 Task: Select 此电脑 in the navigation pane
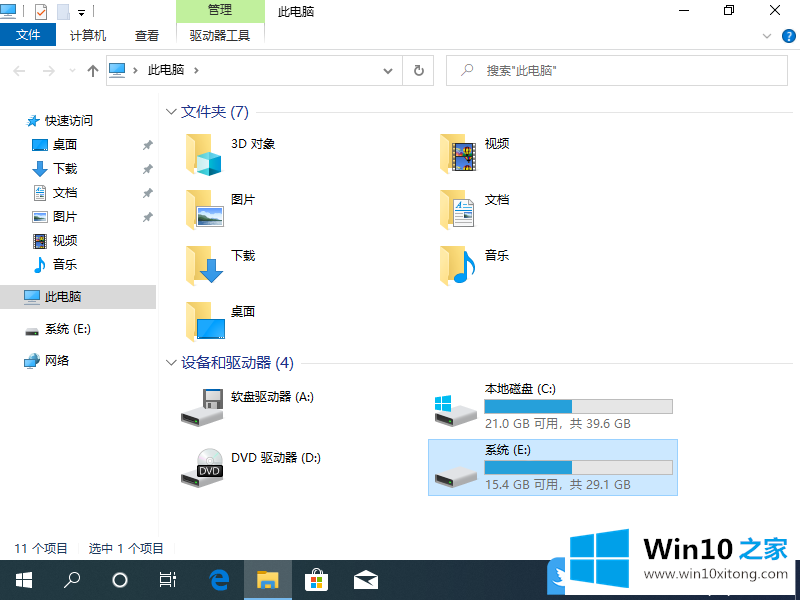tap(78, 297)
